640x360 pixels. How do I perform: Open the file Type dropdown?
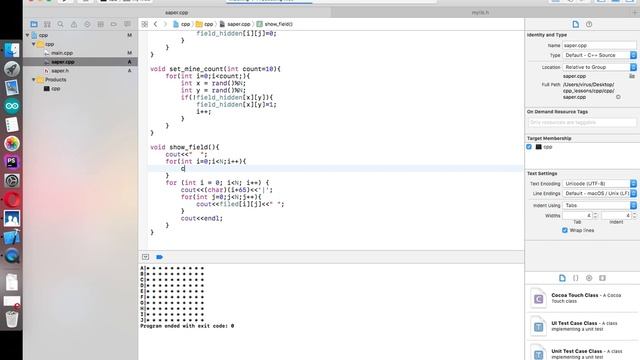pos(599,55)
